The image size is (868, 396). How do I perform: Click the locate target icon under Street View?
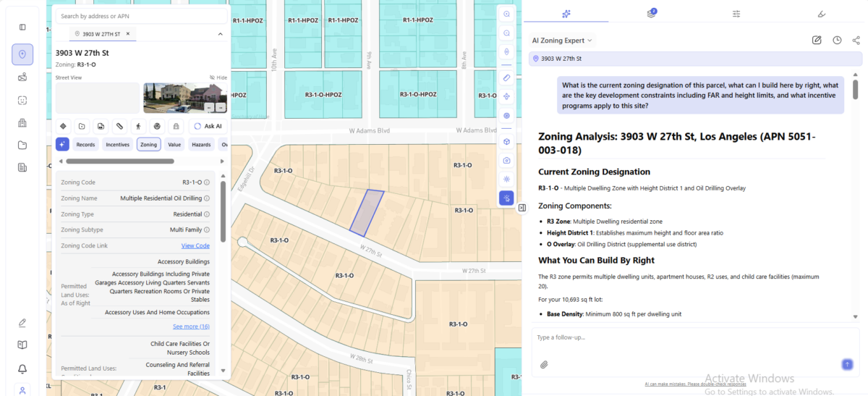64,126
